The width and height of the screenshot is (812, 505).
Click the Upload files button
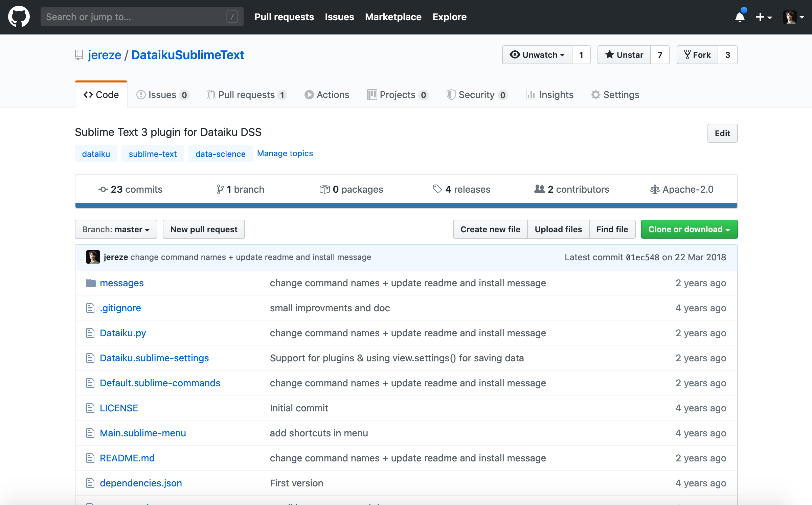click(558, 229)
